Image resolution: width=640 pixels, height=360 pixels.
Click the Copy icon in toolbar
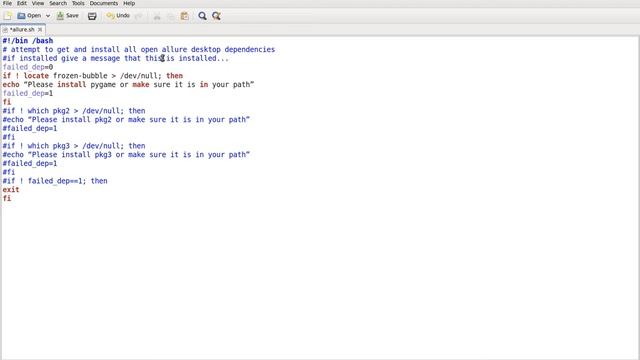coord(171,16)
